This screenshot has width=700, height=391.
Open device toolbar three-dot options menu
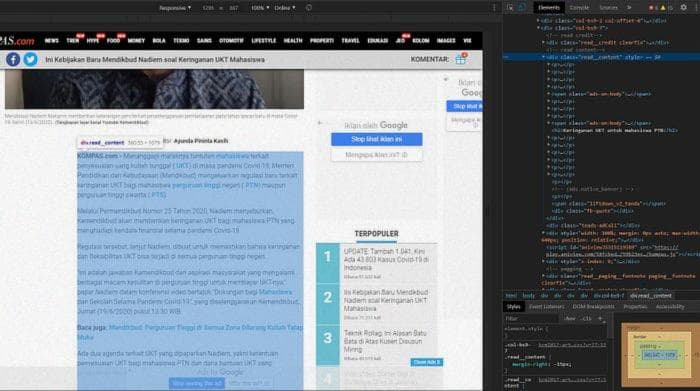click(494, 8)
